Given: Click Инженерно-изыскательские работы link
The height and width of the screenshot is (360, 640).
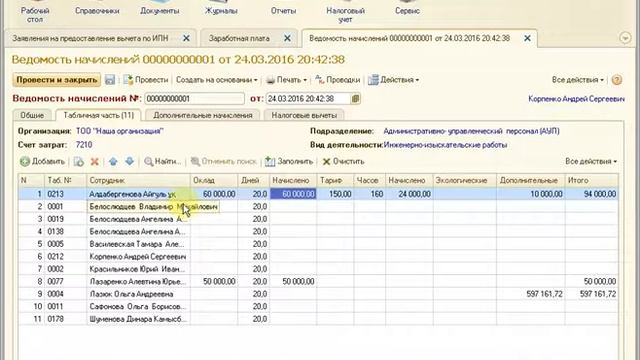Looking at the screenshot, I should 445,145.
